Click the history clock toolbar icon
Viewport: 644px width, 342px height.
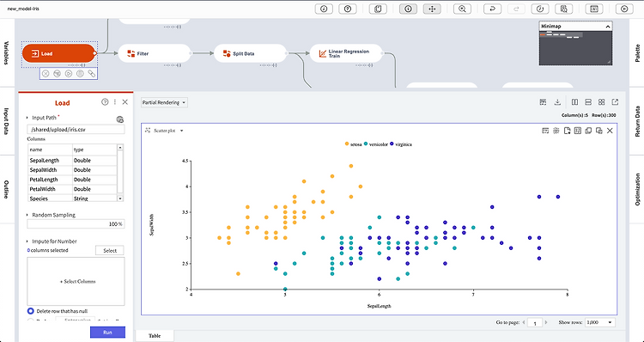pos(540,9)
